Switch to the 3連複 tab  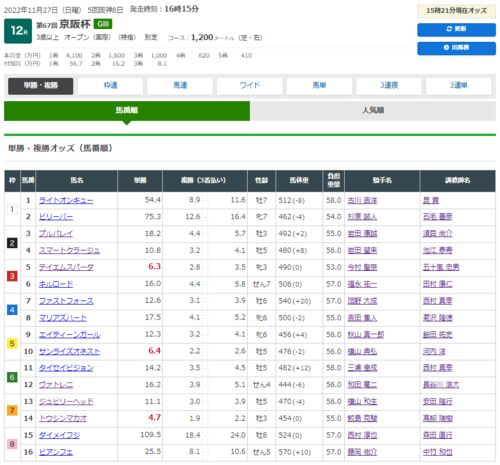[x=389, y=86]
